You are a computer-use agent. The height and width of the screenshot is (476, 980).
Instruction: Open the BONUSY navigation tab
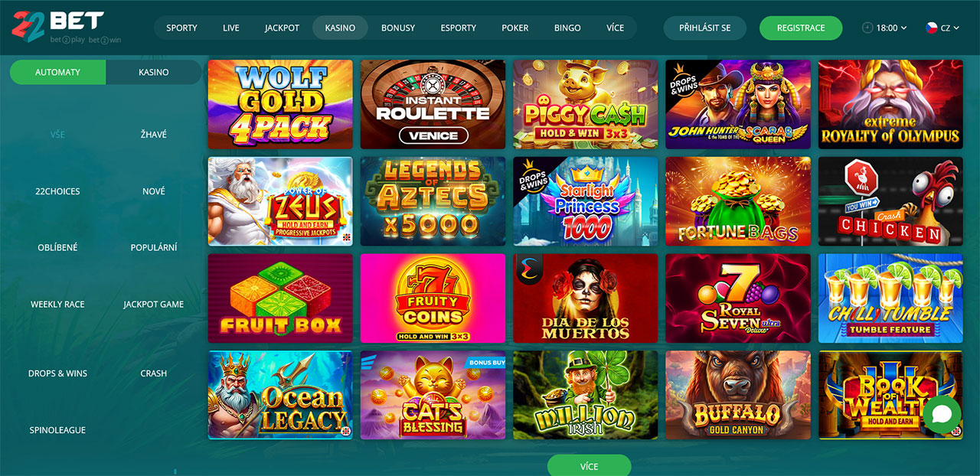point(398,28)
